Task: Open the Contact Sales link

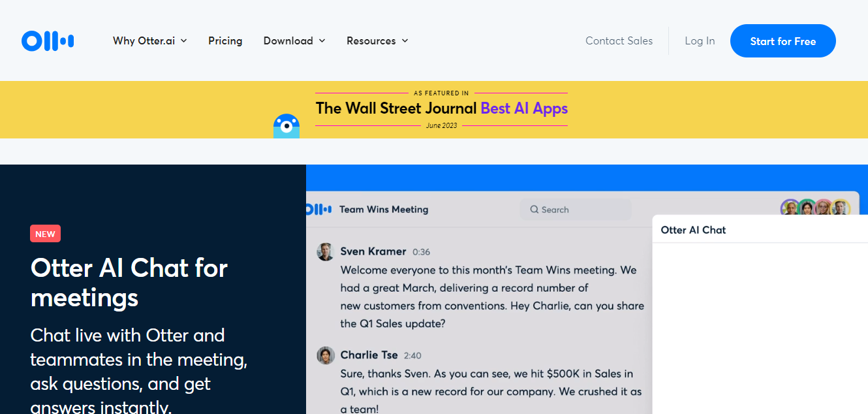Action: (x=619, y=40)
